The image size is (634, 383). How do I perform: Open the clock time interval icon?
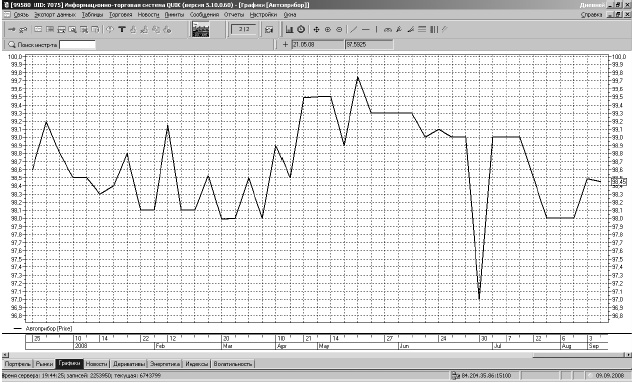point(301,30)
